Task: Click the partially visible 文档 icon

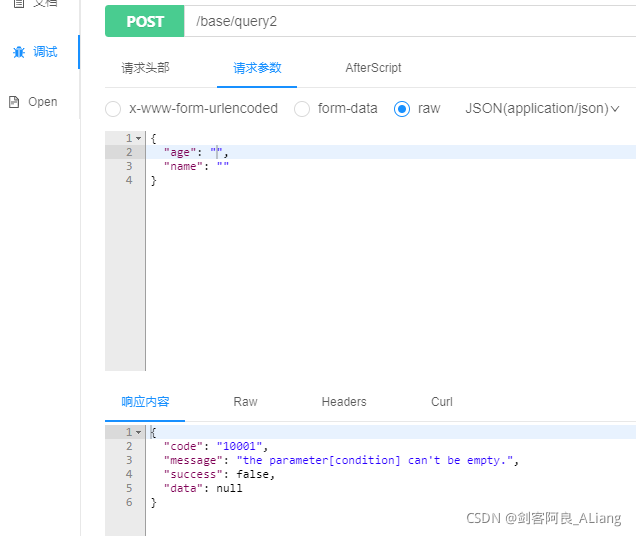Action: tap(19, 3)
